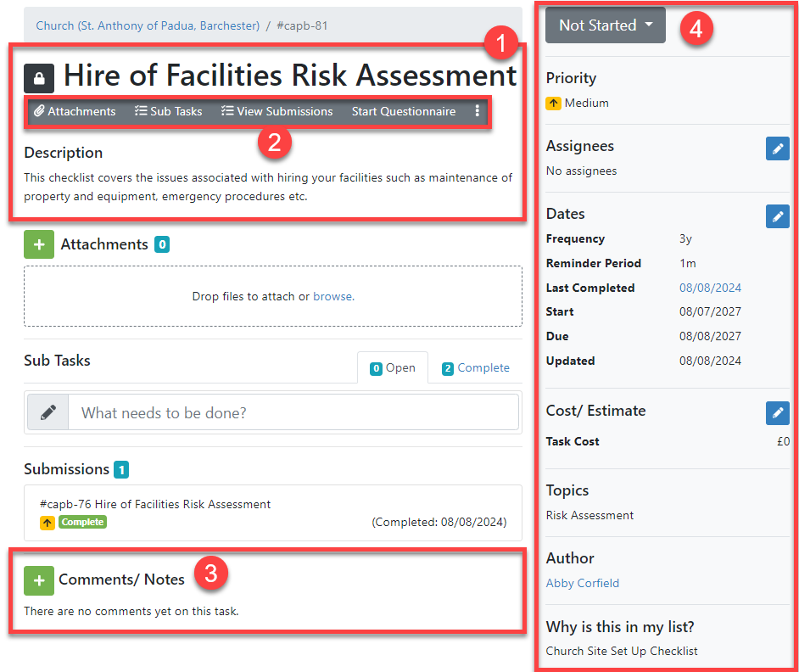The height and width of the screenshot is (672, 799).
Task: Click Attachments in the task toolbar
Action: (x=75, y=111)
